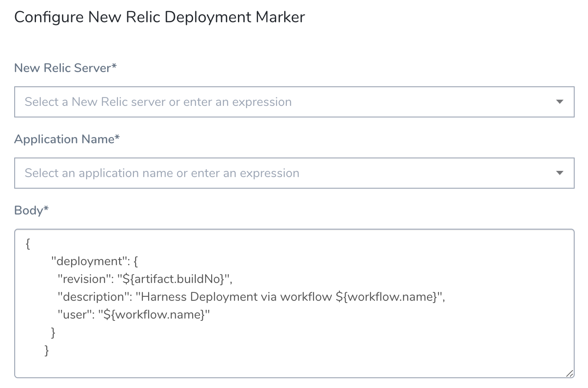588x388 pixels.
Task: Click the "deployment": { line in Body
Action: 95,261
